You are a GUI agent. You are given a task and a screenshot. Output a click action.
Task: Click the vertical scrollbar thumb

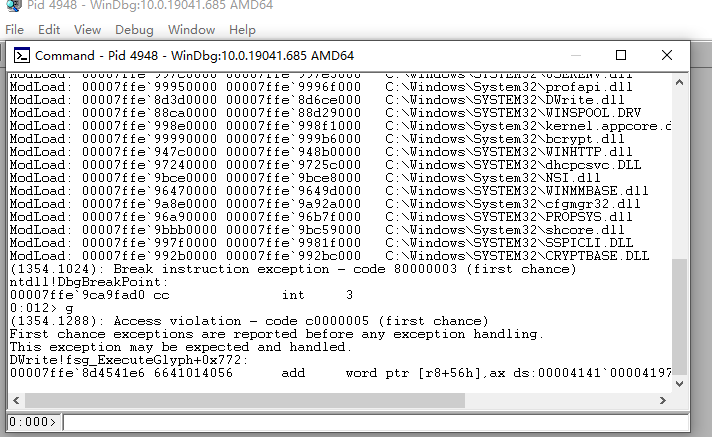[679, 318]
